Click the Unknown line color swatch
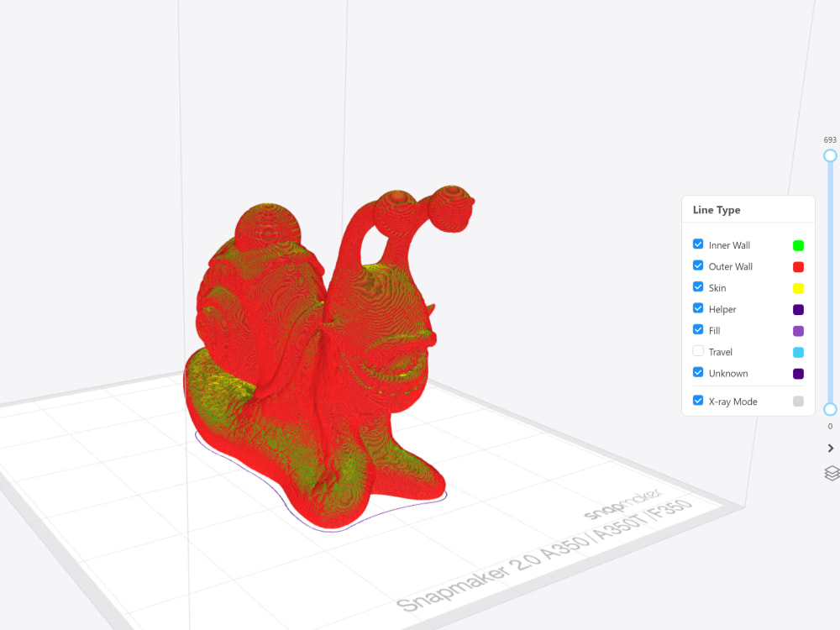This screenshot has width=840, height=630. (x=798, y=374)
